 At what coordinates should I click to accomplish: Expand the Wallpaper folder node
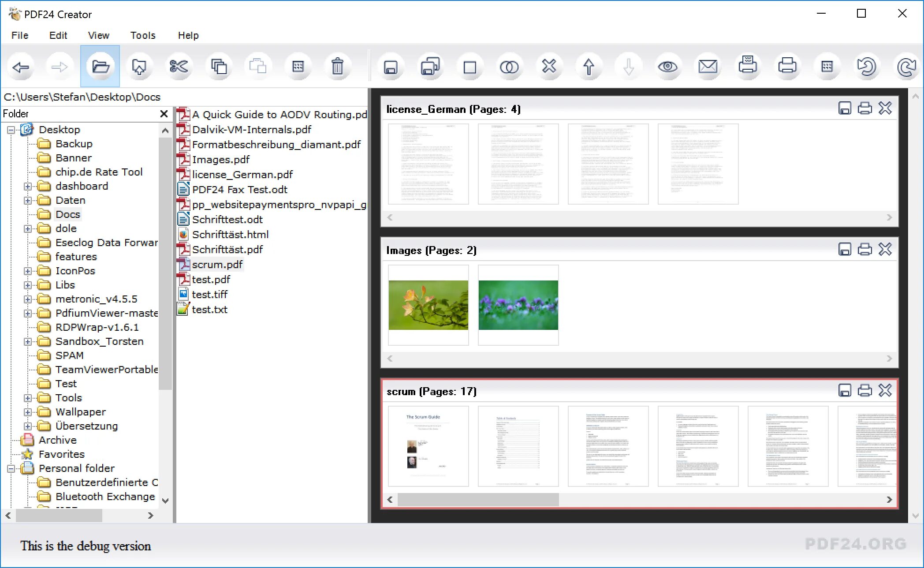(x=28, y=412)
